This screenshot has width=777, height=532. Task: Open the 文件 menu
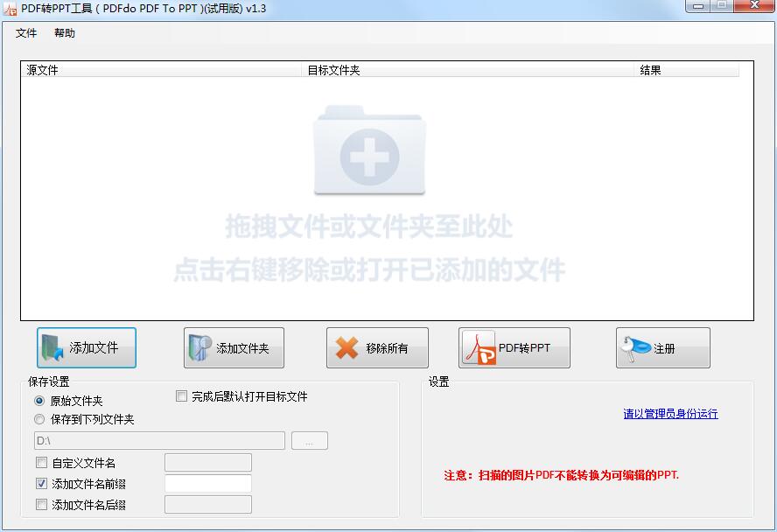pos(25,33)
